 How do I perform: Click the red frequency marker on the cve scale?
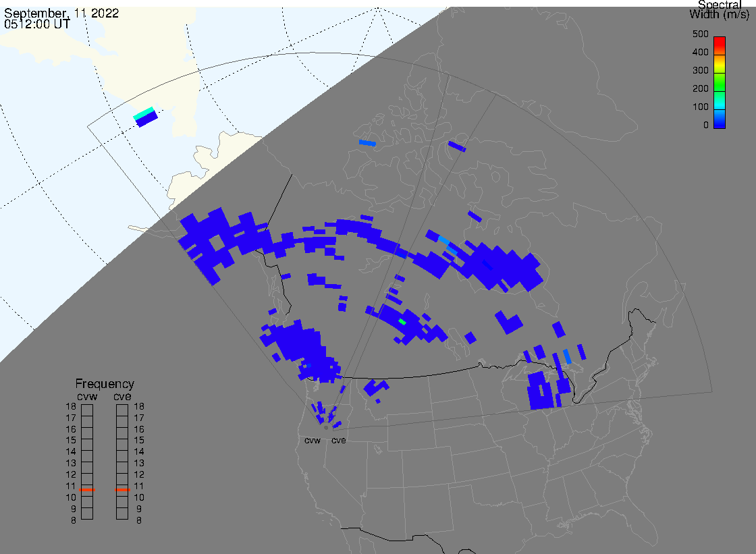point(122,490)
